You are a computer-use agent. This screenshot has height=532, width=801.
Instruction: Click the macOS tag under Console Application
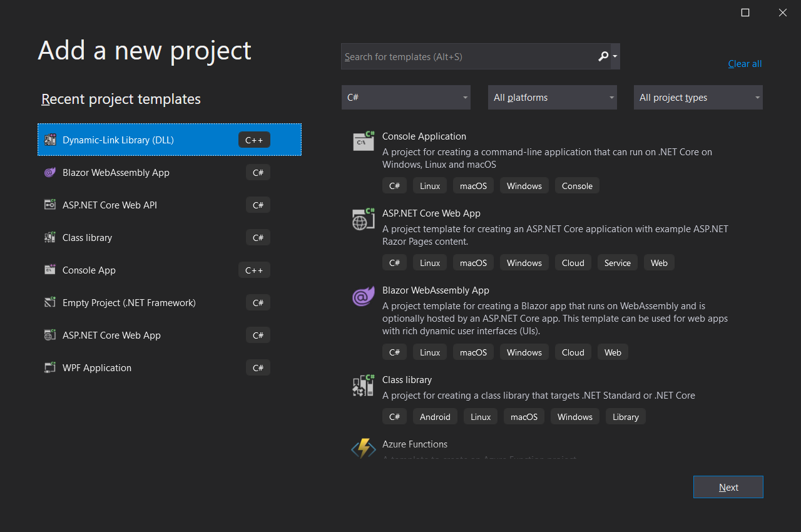473,186
